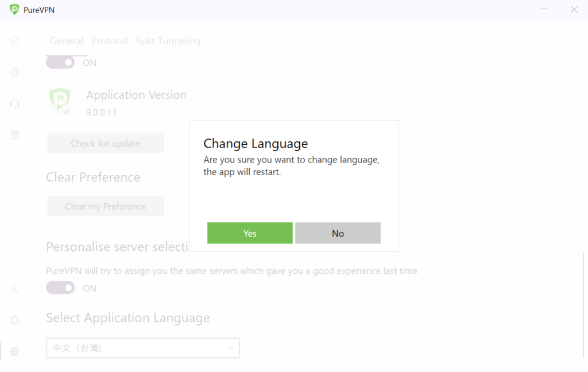Open the application language dropdown
The image size is (588, 372).
143,348
